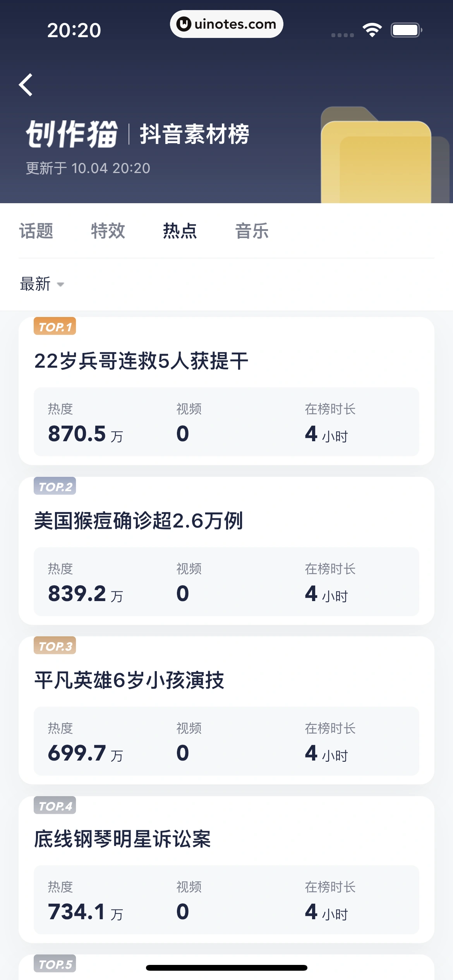Switch to the 特效 tab
The width and height of the screenshot is (453, 980).
coord(108,231)
